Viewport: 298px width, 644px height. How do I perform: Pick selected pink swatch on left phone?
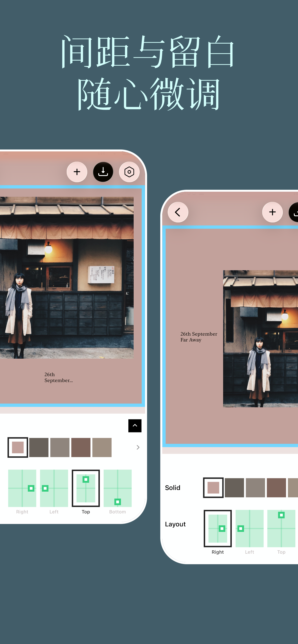[18, 447]
